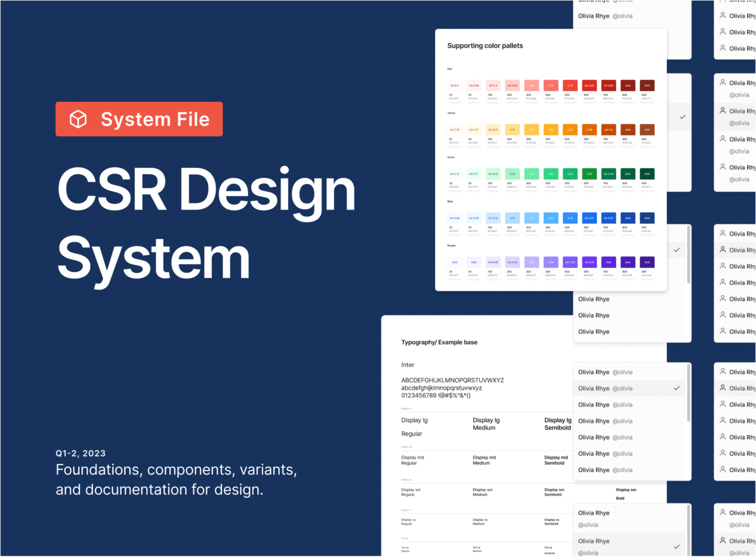
Task: Click the Foundations, components, variants description text
Action: (176, 479)
